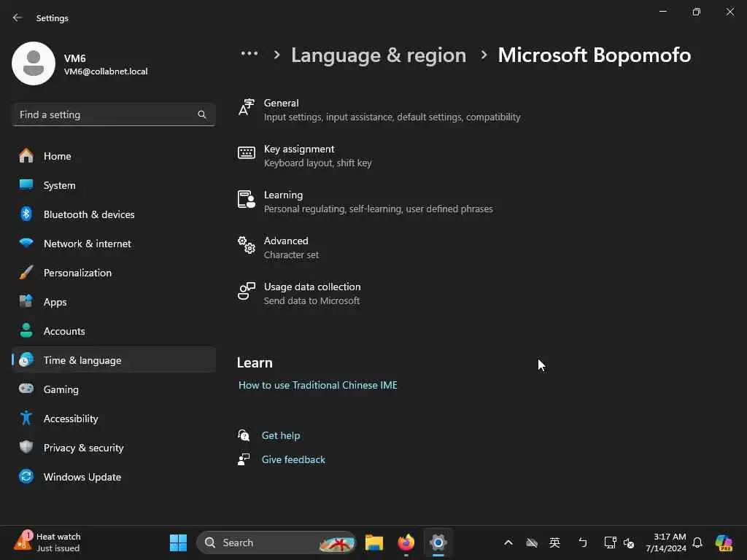747x560 pixels.
Task: Click the camera-off tray icon
Action: point(532,542)
